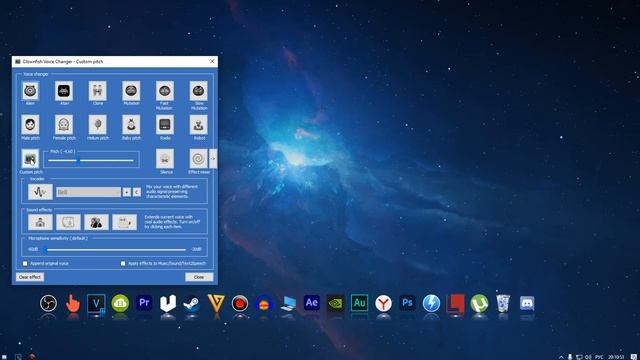This screenshot has width=640, height=360.
Task: Launch Adobe Audition from the dock
Action: coord(359,303)
